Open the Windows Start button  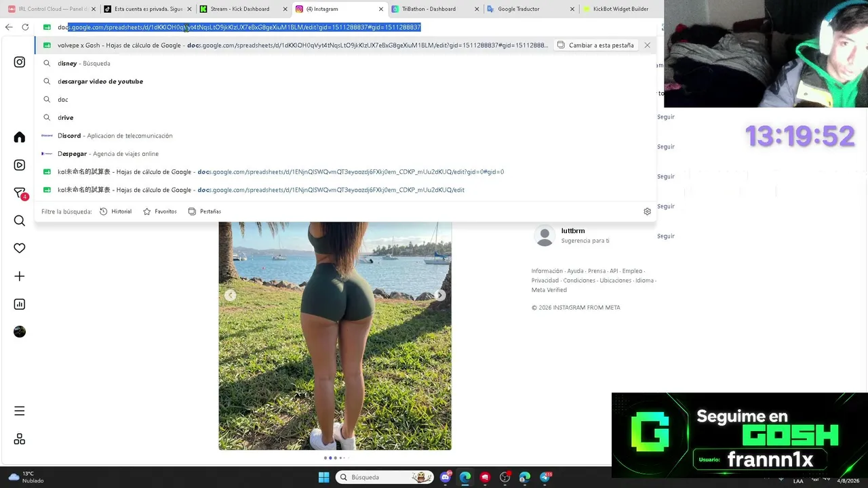point(323,477)
